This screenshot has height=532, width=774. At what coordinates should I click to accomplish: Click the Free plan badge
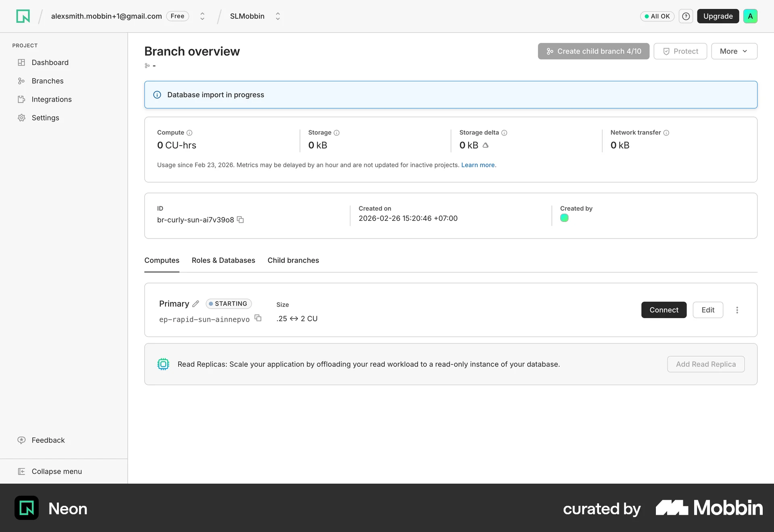pos(177,16)
